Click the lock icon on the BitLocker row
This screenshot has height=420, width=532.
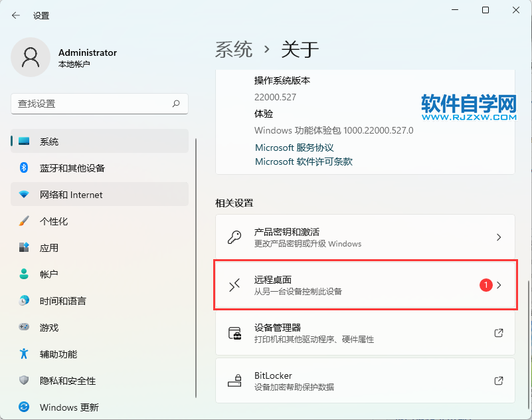[234, 381]
